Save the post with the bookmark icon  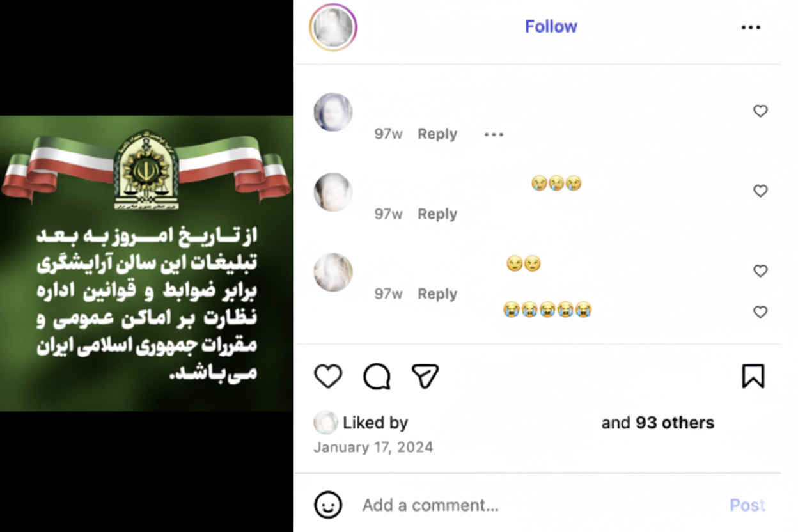(753, 376)
